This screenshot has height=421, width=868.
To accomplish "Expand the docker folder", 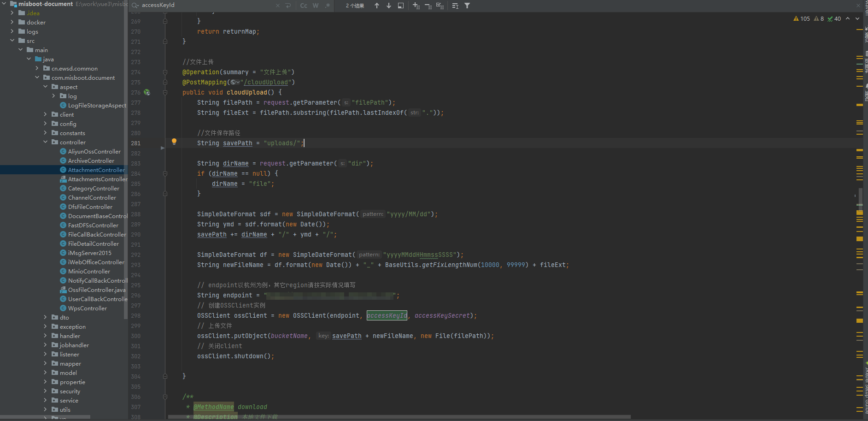I will point(12,22).
